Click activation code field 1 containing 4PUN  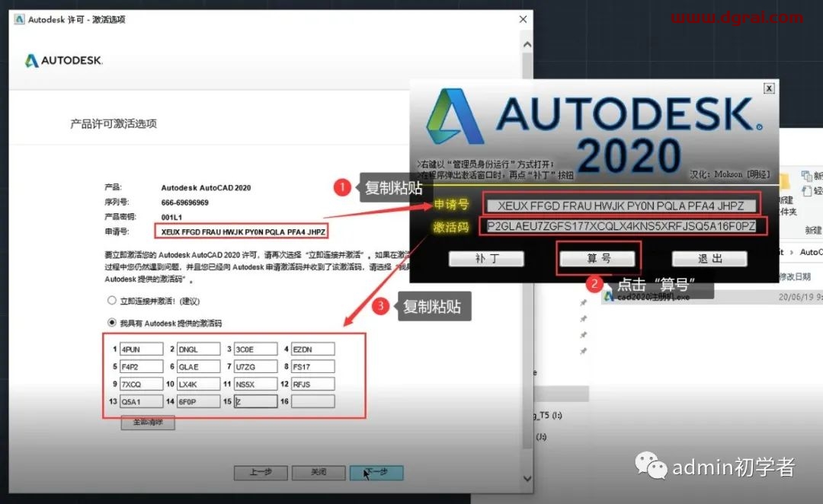(141, 349)
